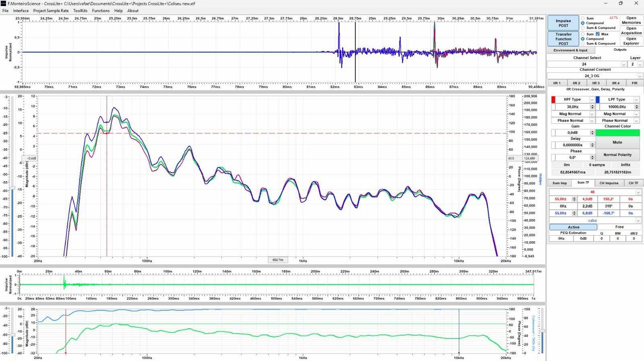Select Sum & Compound radio beside Impulse POST

(583, 28)
